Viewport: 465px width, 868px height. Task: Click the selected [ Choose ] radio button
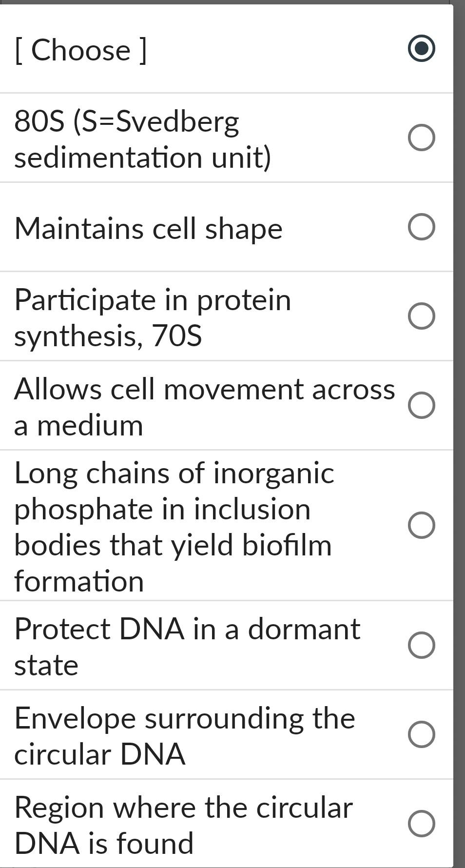(x=422, y=49)
